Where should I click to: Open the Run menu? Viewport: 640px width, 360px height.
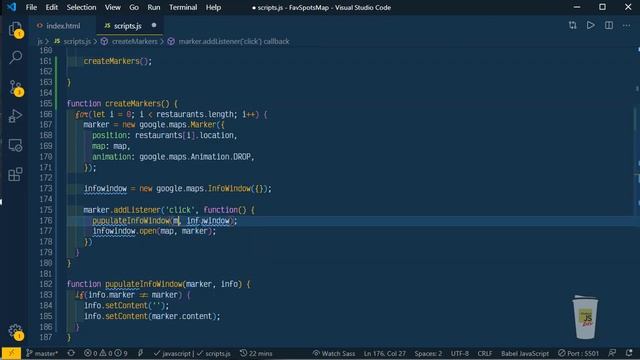tap(153, 7)
